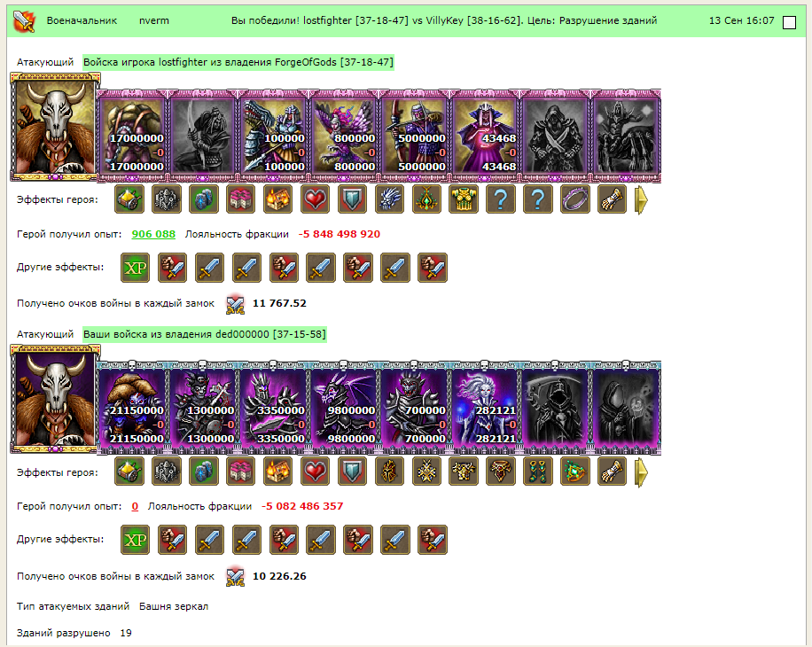This screenshot has width=812, height=647.
Task: Click the shield effect icon in second hero effects
Action: [352, 472]
